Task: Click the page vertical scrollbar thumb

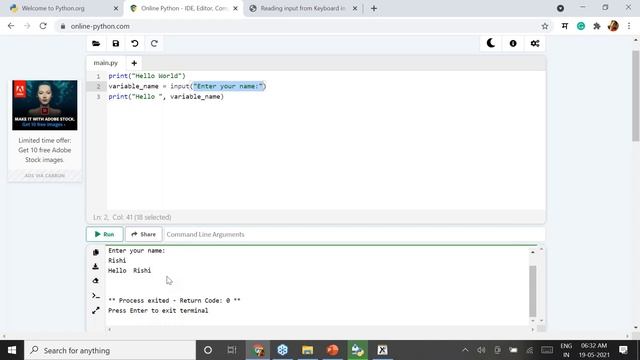Action: click(636, 96)
